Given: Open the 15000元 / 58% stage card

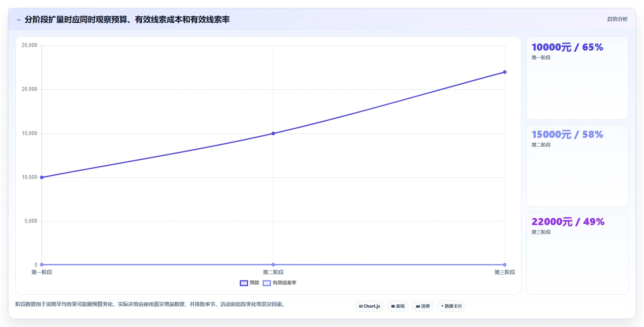Looking at the screenshot, I should [x=577, y=165].
